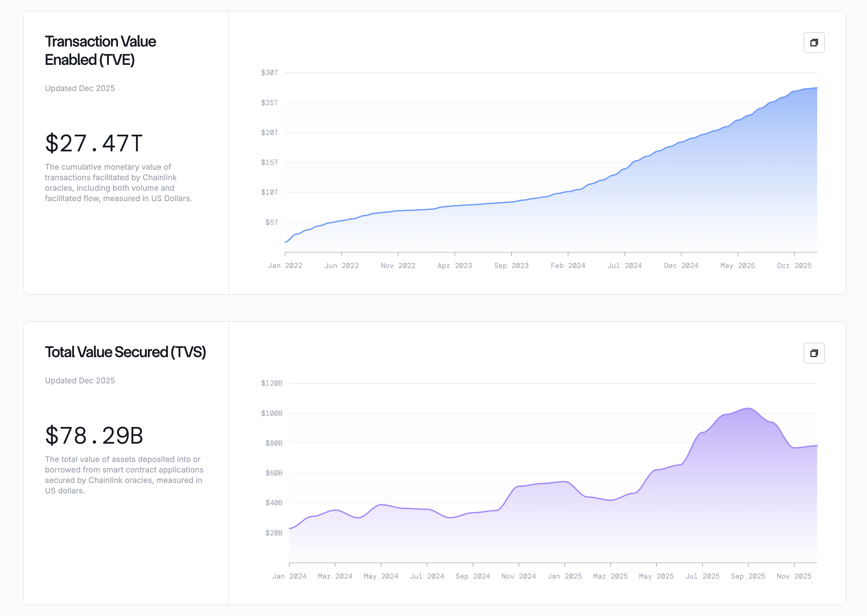Click the Total Value Secured (TVS) title
867x616 pixels.
click(x=126, y=352)
